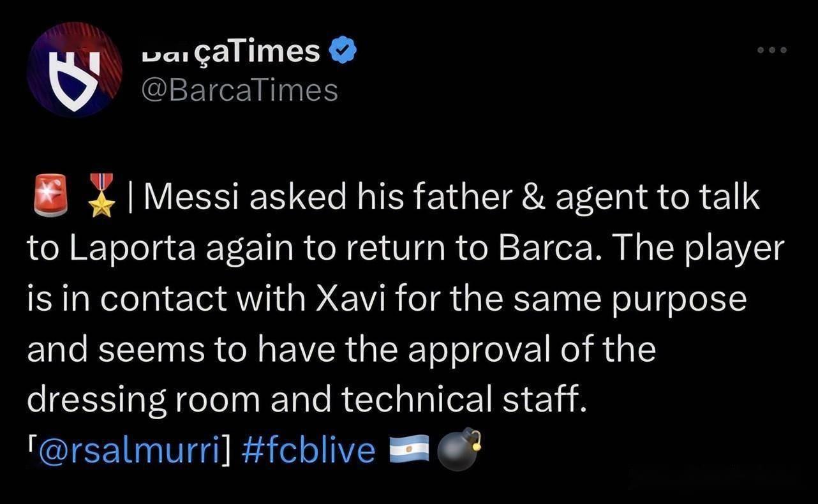The image size is (818, 504).
Task: Click the red siren emoji
Action: point(49,195)
